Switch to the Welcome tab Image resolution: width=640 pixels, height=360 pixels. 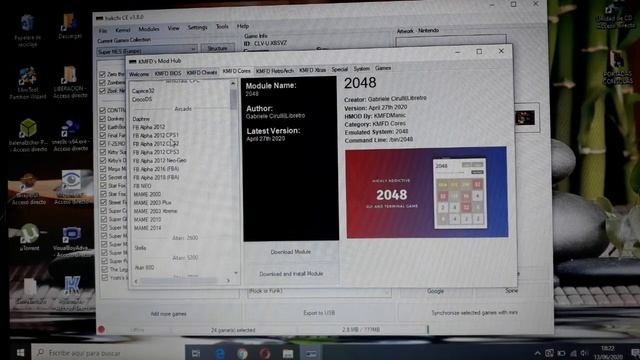(139, 74)
